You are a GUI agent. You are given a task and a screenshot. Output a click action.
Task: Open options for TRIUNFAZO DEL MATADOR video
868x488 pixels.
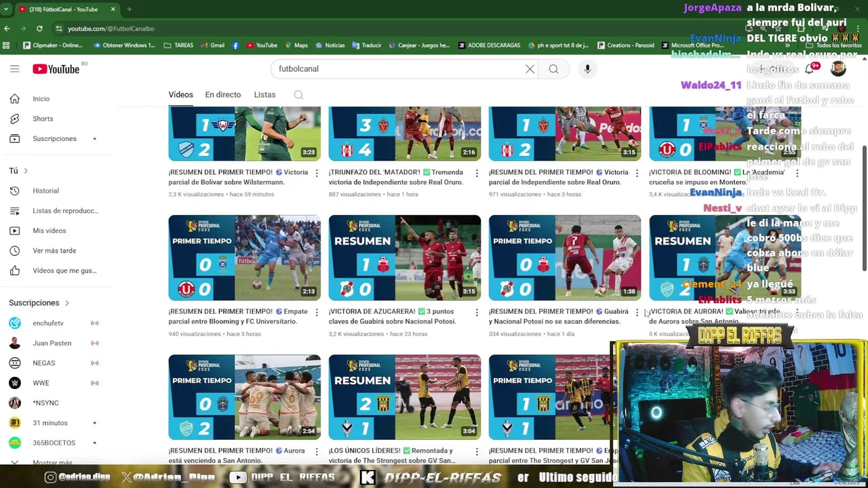[x=476, y=174]
